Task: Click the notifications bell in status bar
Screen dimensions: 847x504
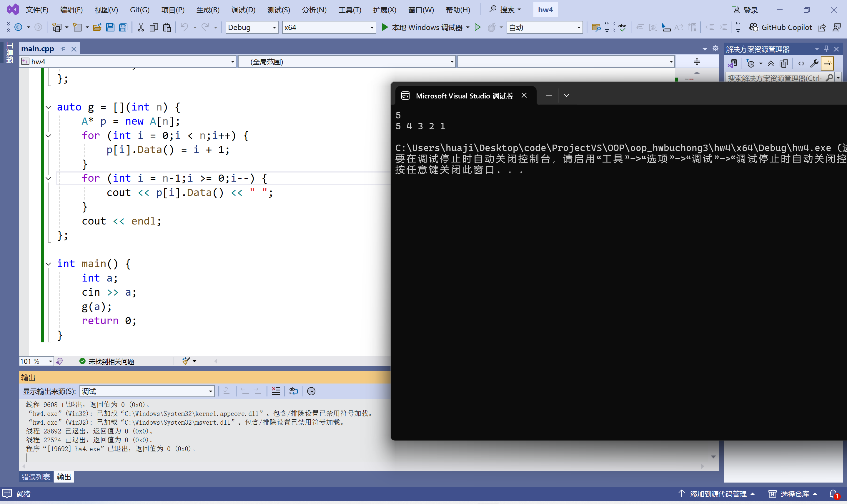Action: tap(833, 494)
